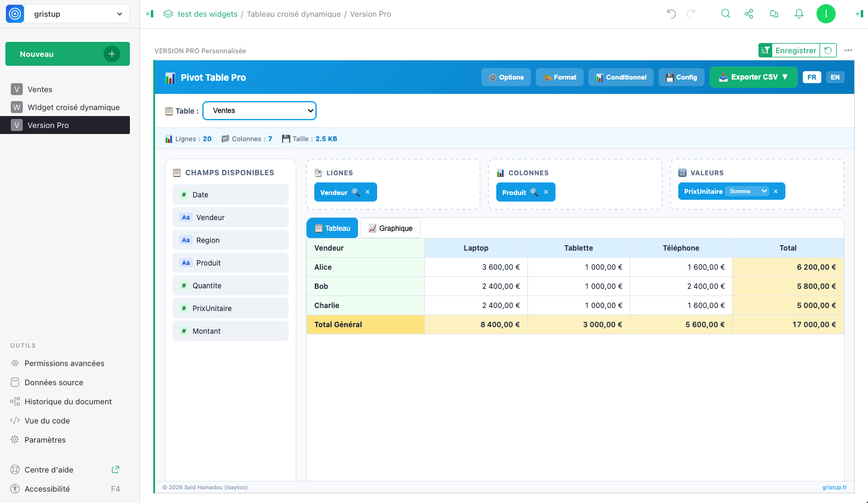Image resolution: width=868 pixels, height=503 pixels.
Task: Switch language to FR
Action: [x=812, y=77]
